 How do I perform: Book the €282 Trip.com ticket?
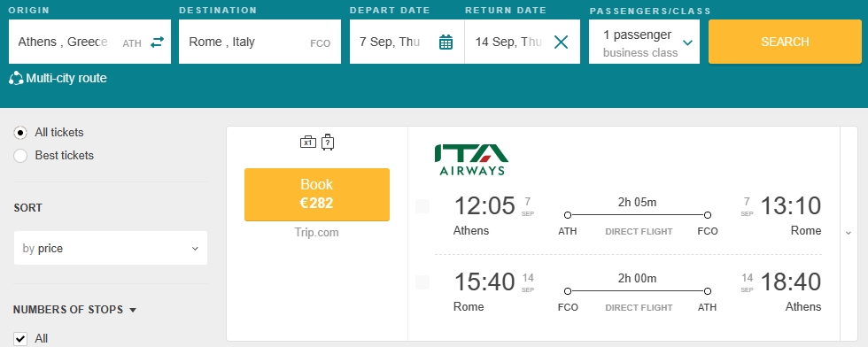(317, 194)
